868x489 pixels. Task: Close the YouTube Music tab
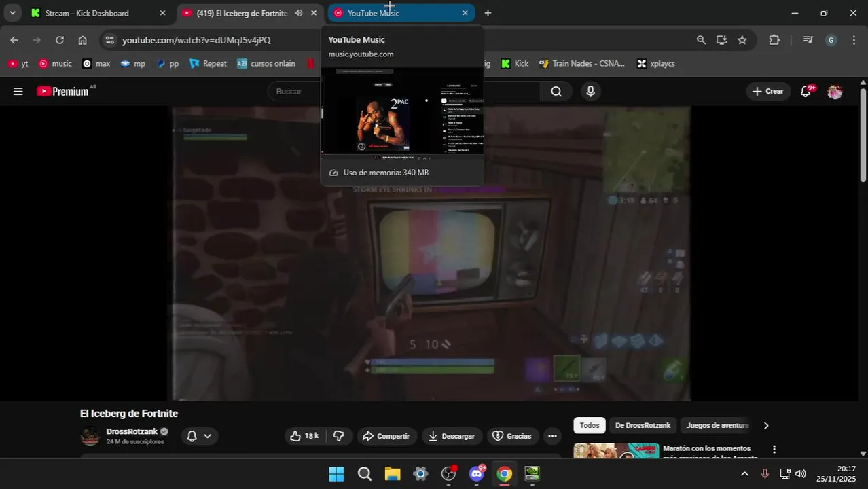[x=465, y=13]
